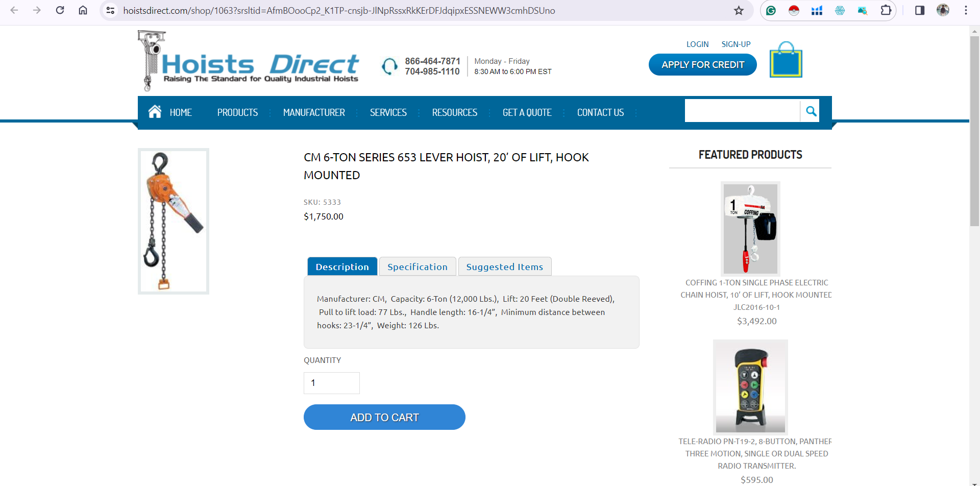Switch to the Specification tab
This screenshot has height=486, width=980.
[418, 266]
